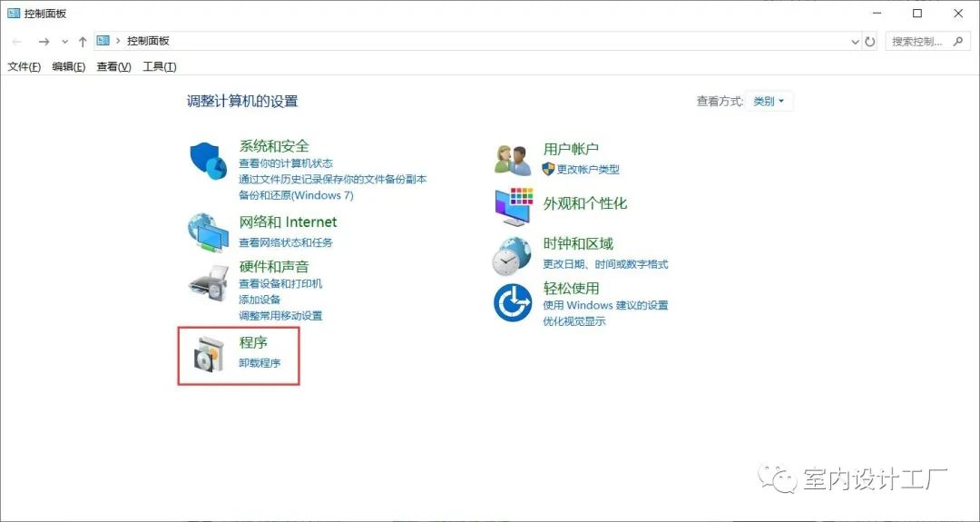
Task: Open the 程序 heading link
Action: pyautogui.click(x=254, y=342)
